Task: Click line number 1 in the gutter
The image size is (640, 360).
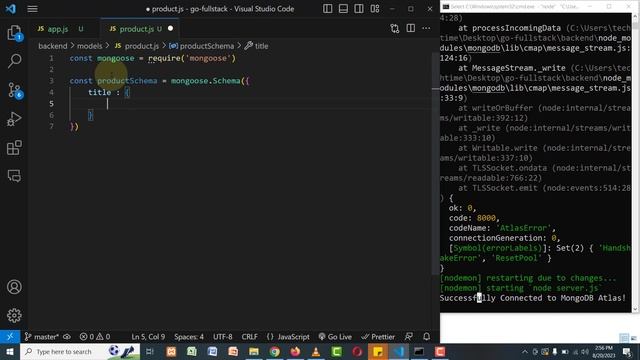Action: (51, 58)
